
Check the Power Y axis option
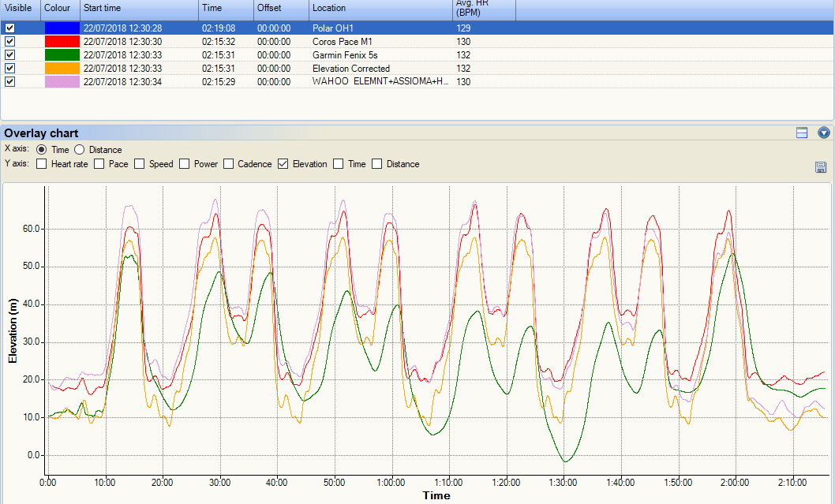pyautogui.click(x=185, y=164)
